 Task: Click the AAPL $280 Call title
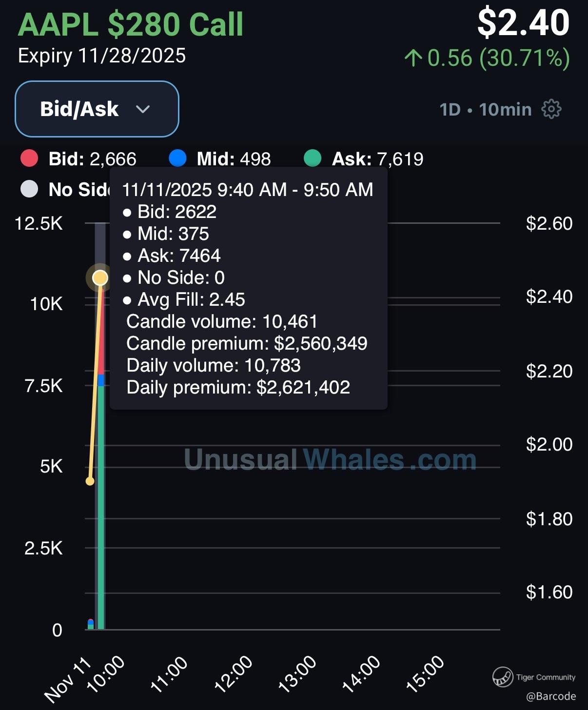[131, 24]
